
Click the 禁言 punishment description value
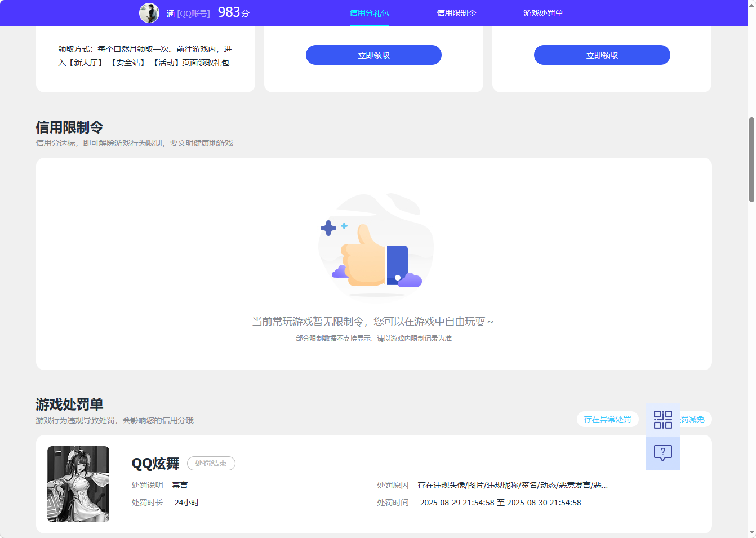coord(180,485)
